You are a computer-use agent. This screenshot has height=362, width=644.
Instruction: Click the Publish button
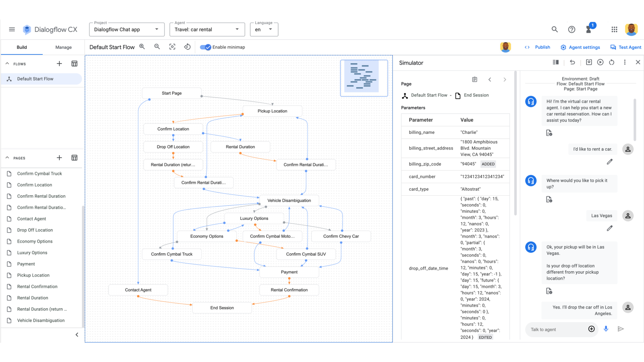click(537, 47)
